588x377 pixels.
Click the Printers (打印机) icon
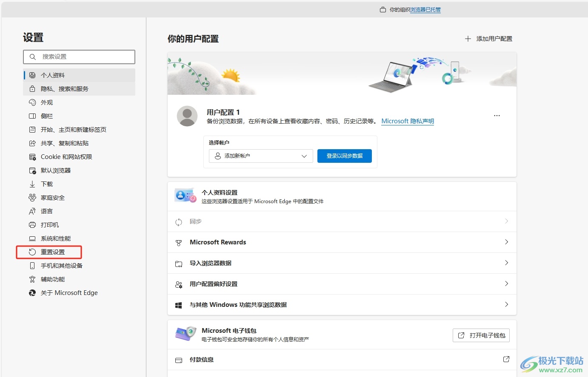click(x=32, y=225)
